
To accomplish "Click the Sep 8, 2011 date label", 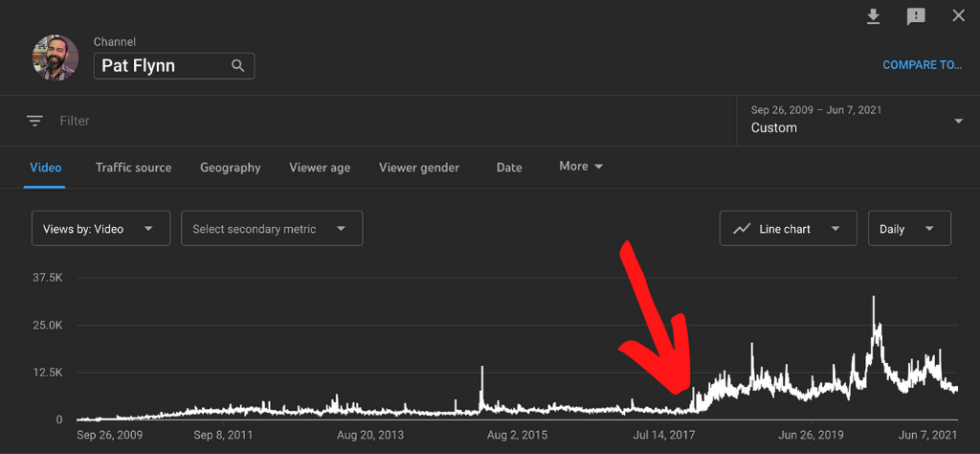I will click(224, 435).
